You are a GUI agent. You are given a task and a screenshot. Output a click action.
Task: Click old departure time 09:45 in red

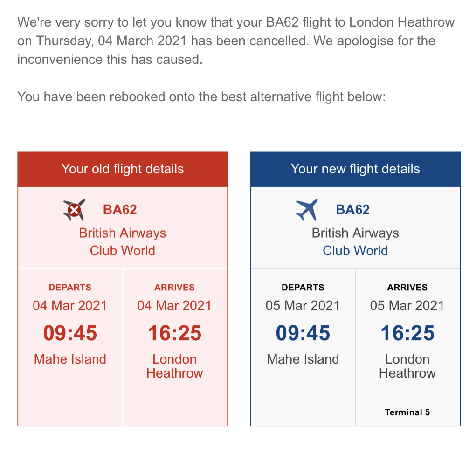click(70, 333)
